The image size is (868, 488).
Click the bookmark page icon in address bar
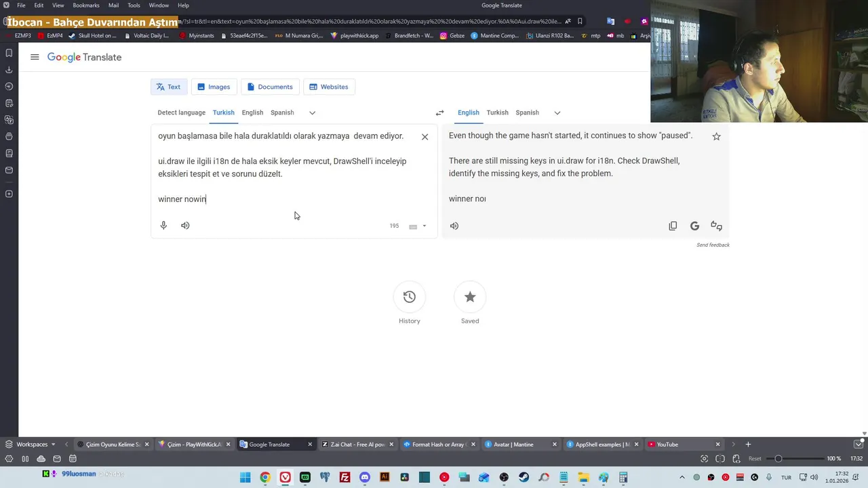point(580,21)
